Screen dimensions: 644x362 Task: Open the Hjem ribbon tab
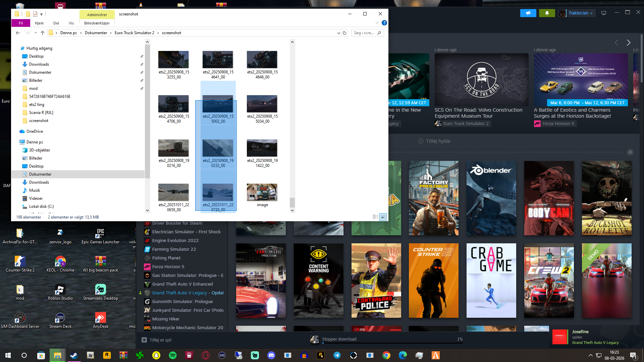coord(39,23)
